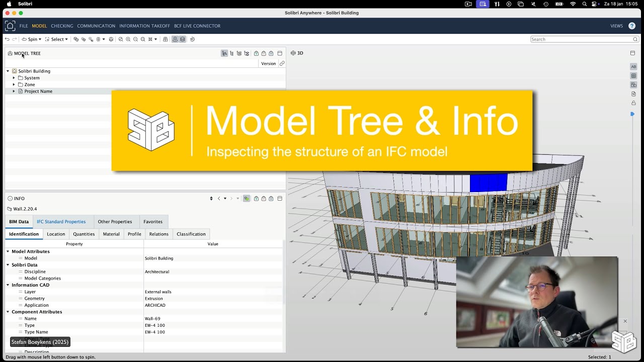This screenshot has height=362, width=644.
Task: Click the first hierarchy mode icon in Model Tree
Action: pyautogui.click(x=224, y=53)
